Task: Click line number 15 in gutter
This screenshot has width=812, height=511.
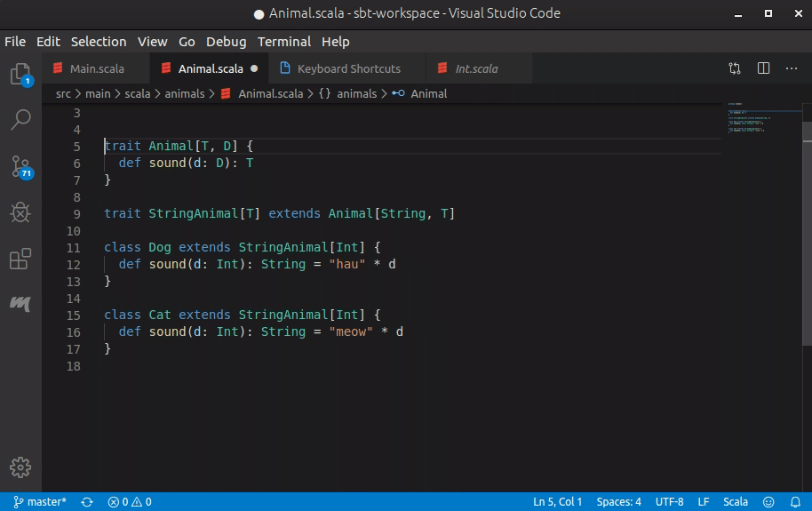Action: (74, 315)
